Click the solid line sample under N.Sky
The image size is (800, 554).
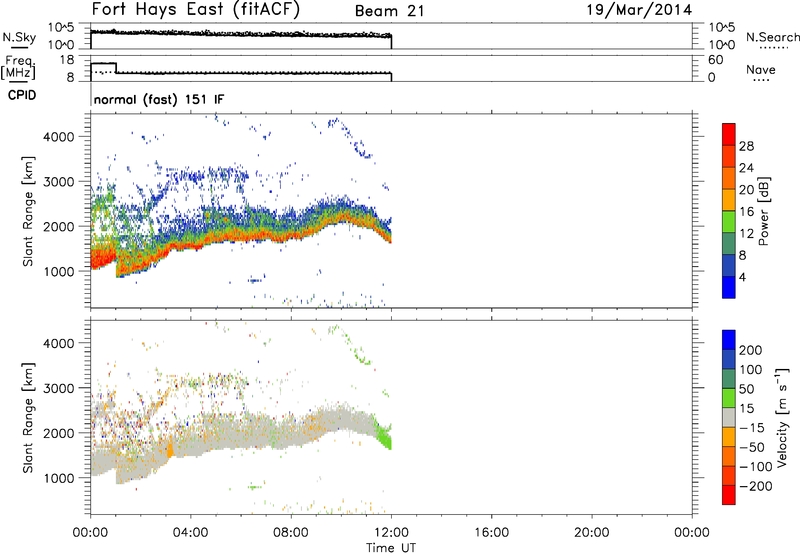(x=19, y=48)
